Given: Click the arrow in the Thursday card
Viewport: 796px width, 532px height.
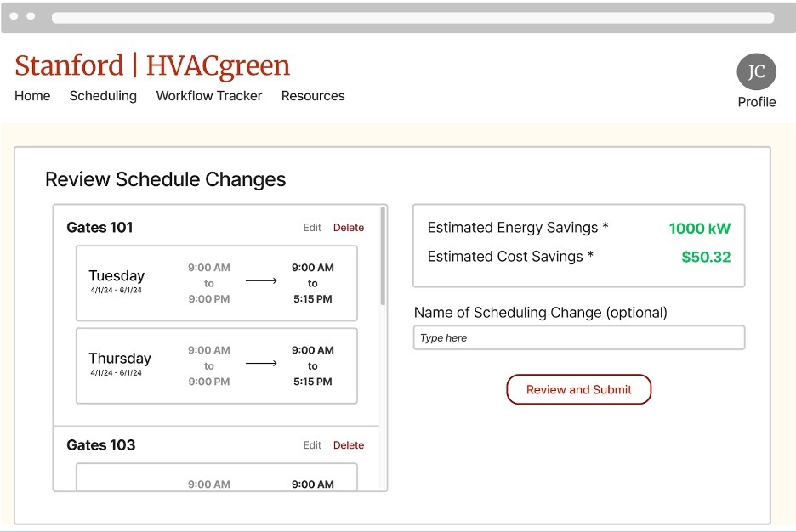Looking at the screenshot, I should (x=261, y=363).
